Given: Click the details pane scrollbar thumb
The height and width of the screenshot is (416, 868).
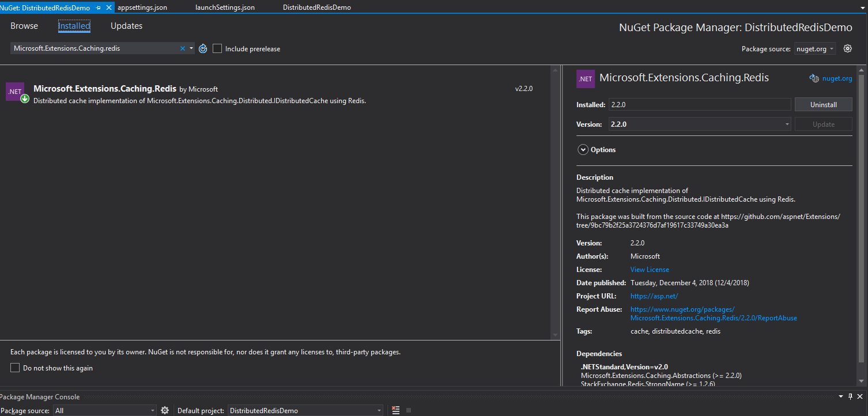Looking at the screenshot, I should [x=861, y=219].
